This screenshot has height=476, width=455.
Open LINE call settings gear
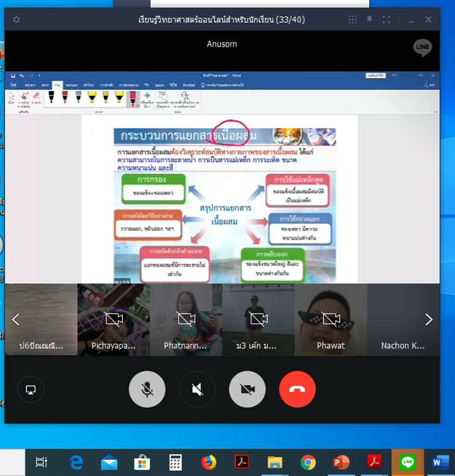[x=17, y=20]
